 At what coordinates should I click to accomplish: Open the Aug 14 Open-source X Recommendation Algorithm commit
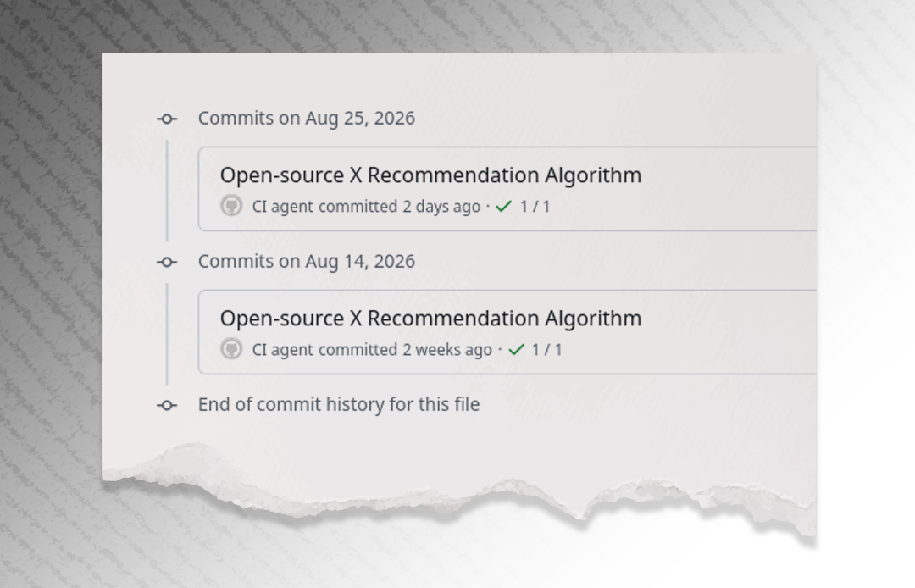[430, 318]
